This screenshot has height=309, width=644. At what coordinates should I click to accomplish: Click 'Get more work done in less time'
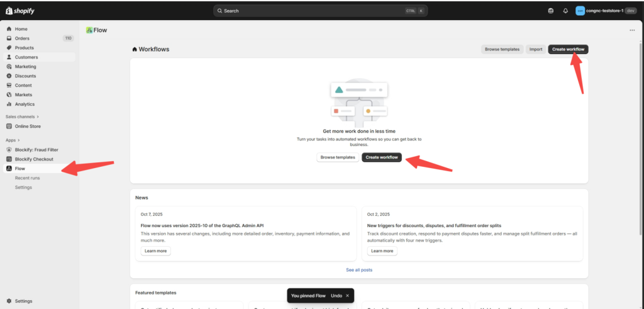pos(359,132)
